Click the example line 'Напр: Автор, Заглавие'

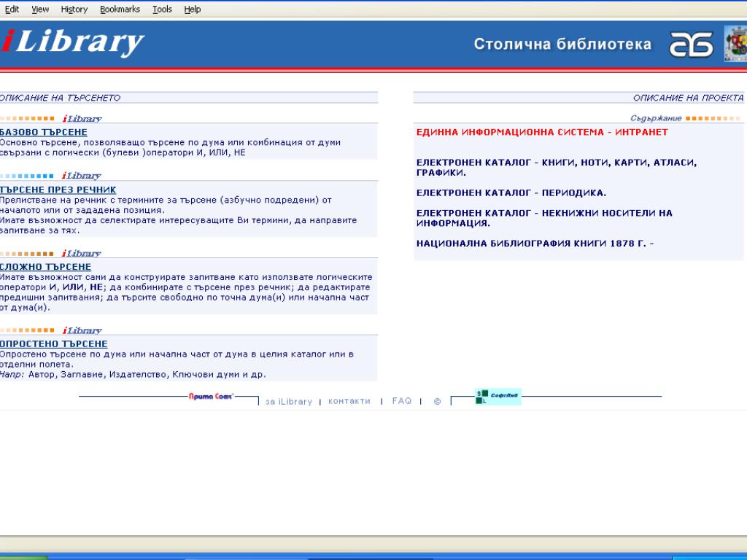point(133,374)
